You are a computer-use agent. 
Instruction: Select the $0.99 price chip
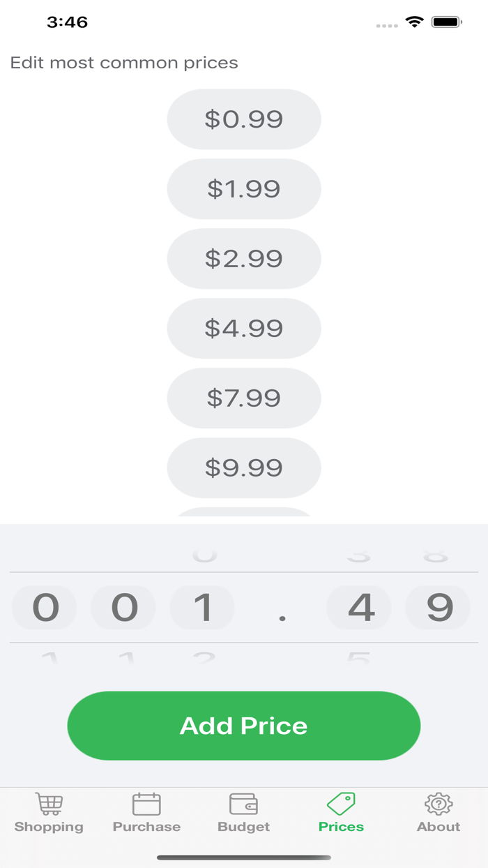[x=244, y=119]
